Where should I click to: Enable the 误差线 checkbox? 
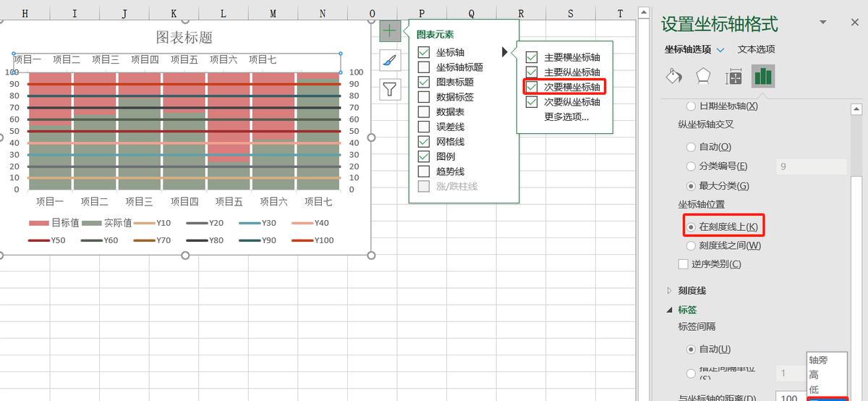point(424,127)
